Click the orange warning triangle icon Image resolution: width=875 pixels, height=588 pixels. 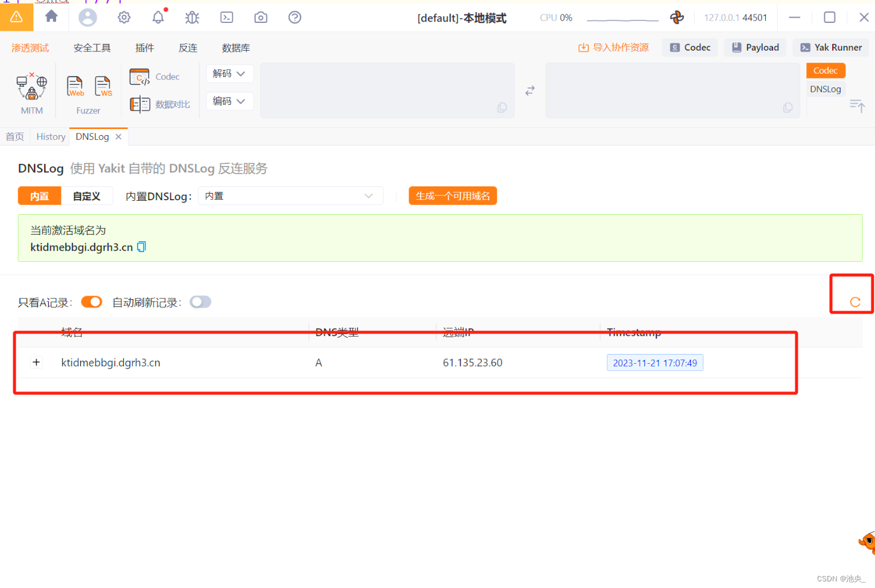point(16,17)
